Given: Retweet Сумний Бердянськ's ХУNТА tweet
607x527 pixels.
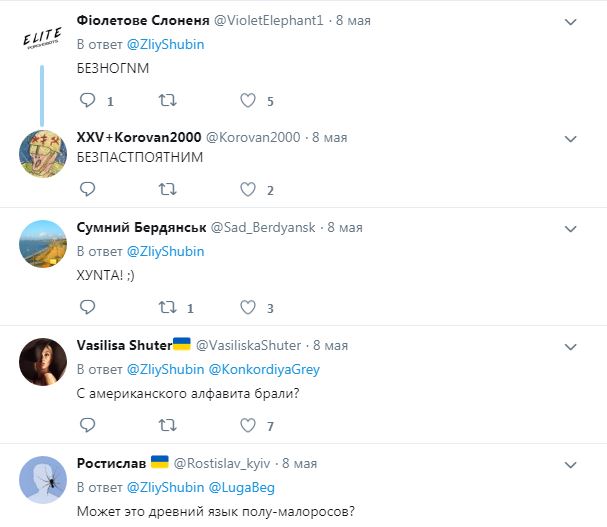Looking at the screenshot, I should pyautogui.click(x=168, y=307).
